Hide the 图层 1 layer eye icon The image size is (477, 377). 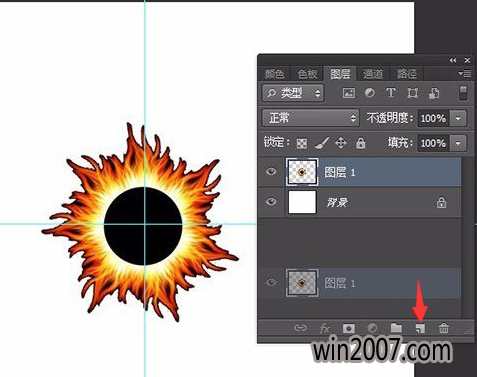(x=271, y=172)
